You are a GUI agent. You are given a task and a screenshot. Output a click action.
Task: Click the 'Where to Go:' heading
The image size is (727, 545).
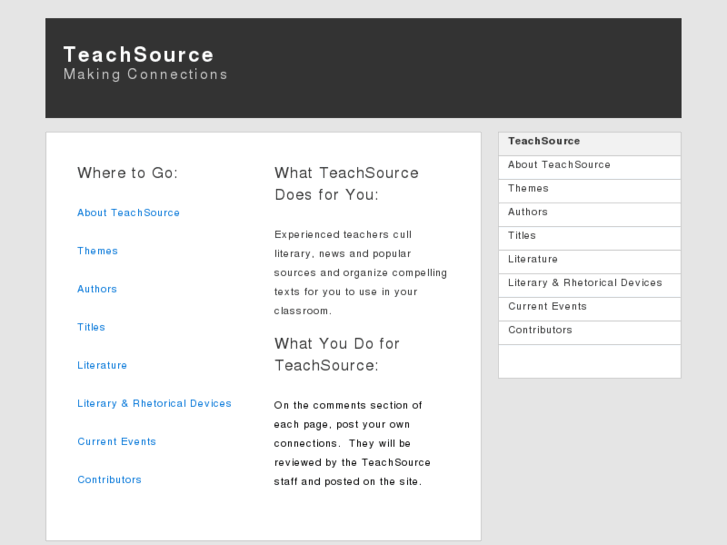tap(128, 173)
